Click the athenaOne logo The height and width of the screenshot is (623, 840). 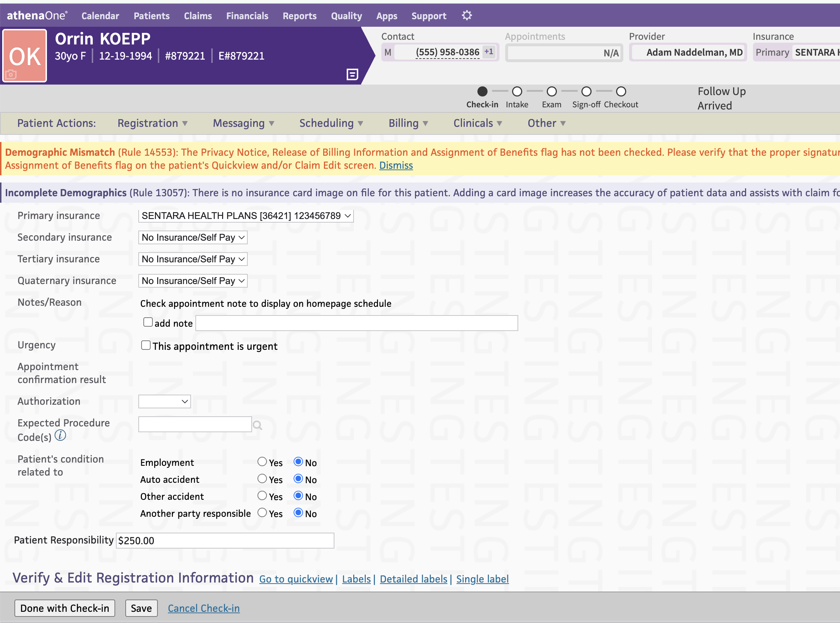36,15
